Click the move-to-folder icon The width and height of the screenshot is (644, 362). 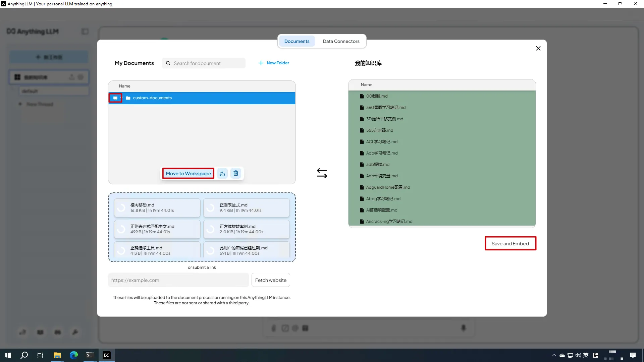[x=222, y=173]
